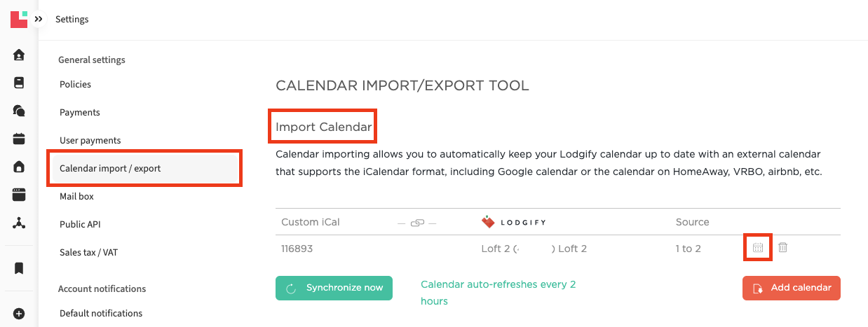The height and width of the screenshot is (327, 868).
Task: Open the reservations book sidebar icon
Action: 19,83
